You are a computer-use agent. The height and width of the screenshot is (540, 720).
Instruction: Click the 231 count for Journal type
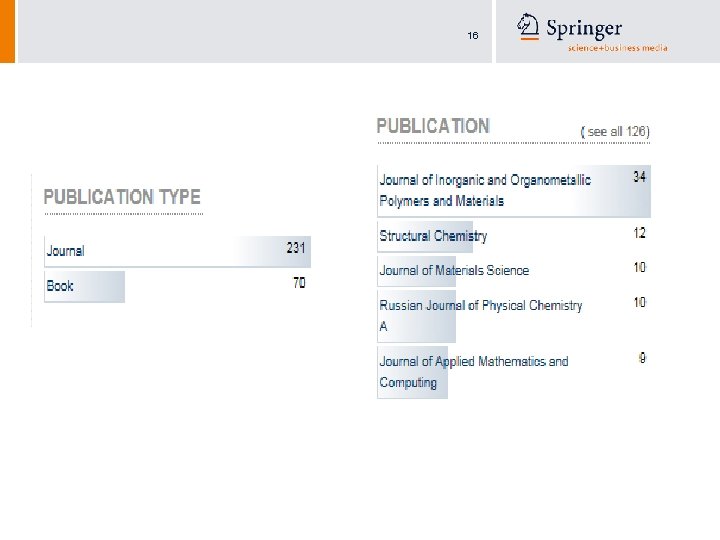click(x=296, y=247)
